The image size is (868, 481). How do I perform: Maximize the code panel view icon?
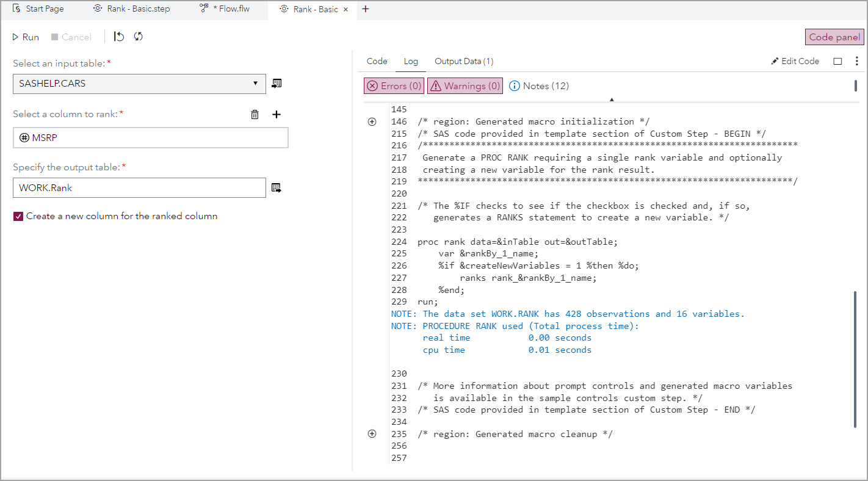[x=837, y=61]
